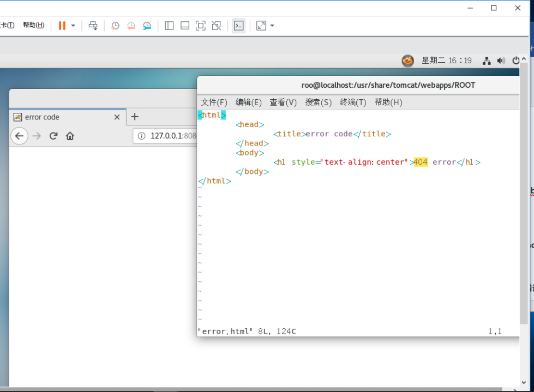This screenshot has width=534, height=392.
Task: Click the power icon in top bar
Action: 516,60
